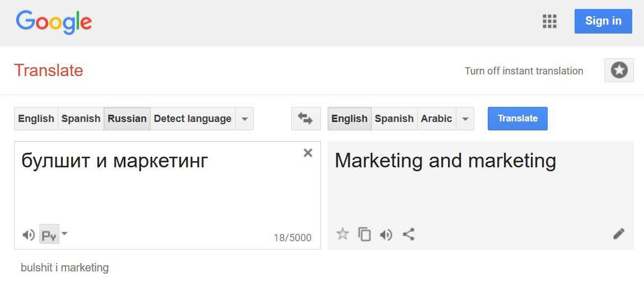This screenshot has width=644, height=305.
Task: Click the Google logo
Action: click(x=54, y=22)
